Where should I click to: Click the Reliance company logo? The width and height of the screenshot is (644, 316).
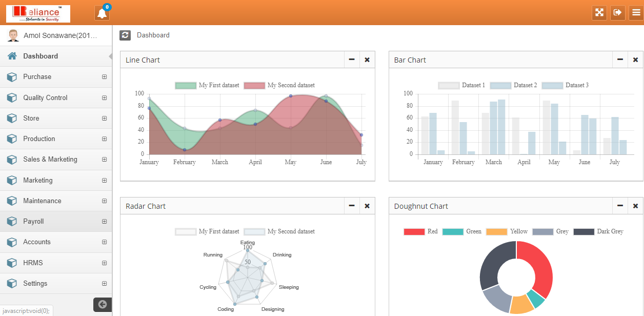[x=38, y=13]
